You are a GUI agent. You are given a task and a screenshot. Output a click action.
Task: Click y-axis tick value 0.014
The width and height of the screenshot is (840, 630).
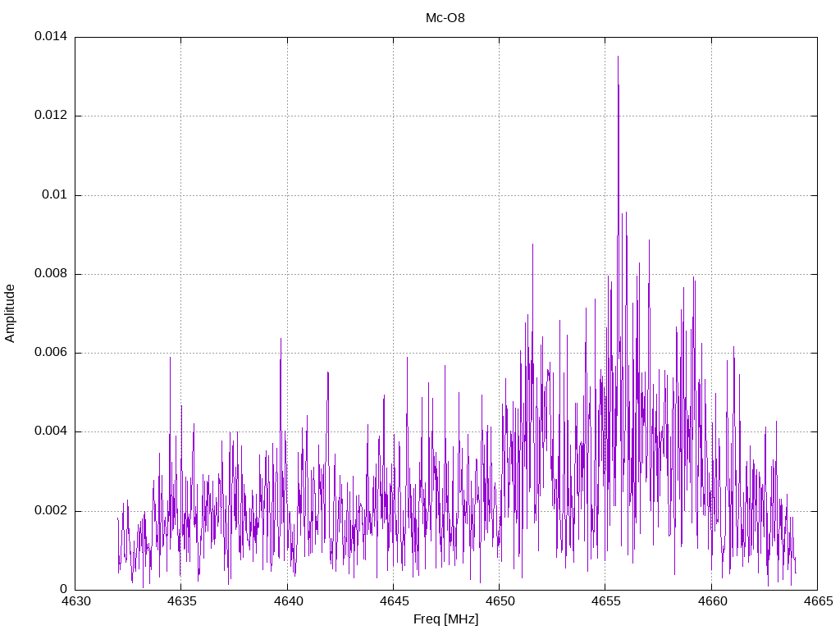[51, 36]
